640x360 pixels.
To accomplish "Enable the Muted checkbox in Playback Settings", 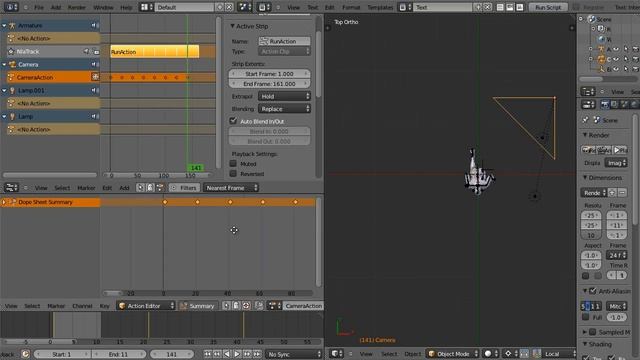I will [x=233, y=164].
